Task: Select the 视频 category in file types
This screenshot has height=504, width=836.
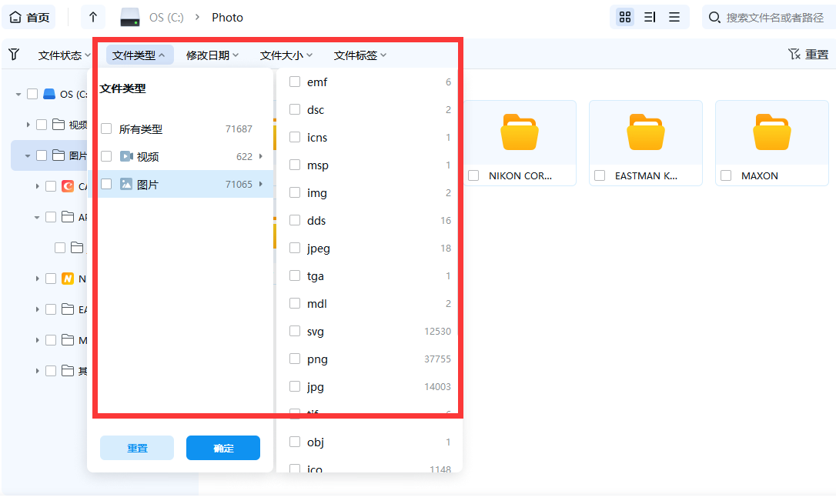Action: (148, 157)
